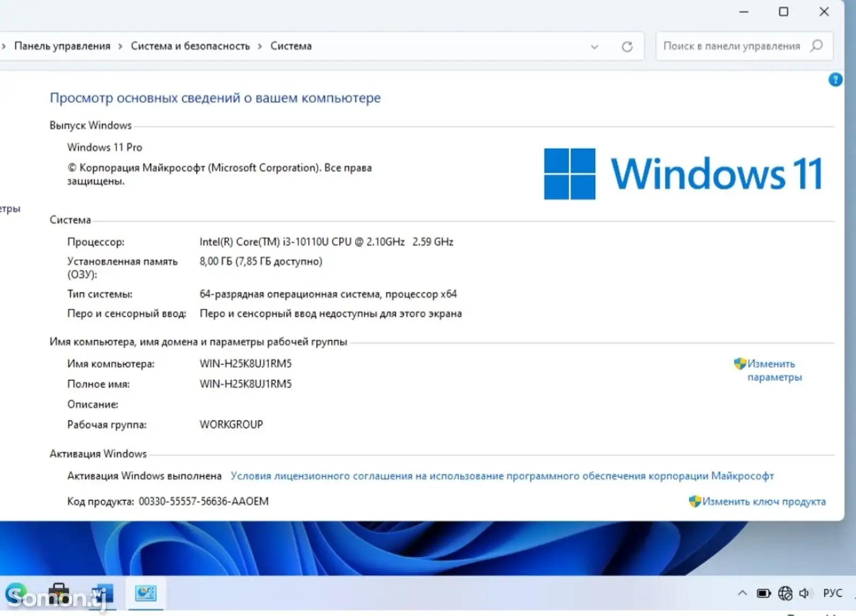
Task: Expand chevron after Панель управления breadcrumb
Action: [x=120, y=46]
